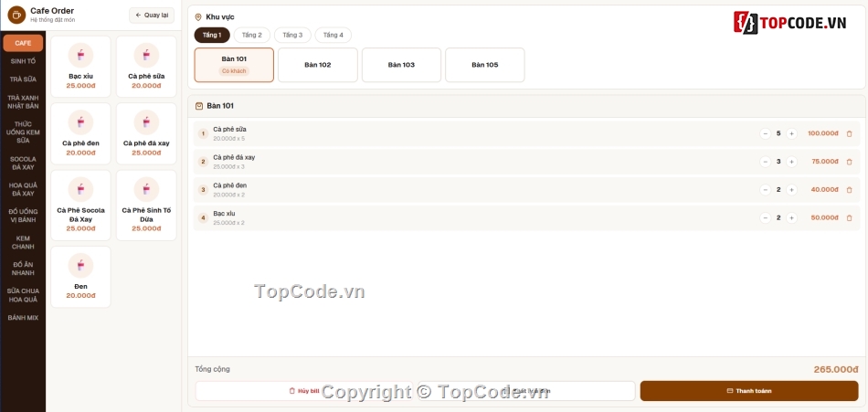
Task: Click the 50.000đ line total
Action: click(825, 217)
